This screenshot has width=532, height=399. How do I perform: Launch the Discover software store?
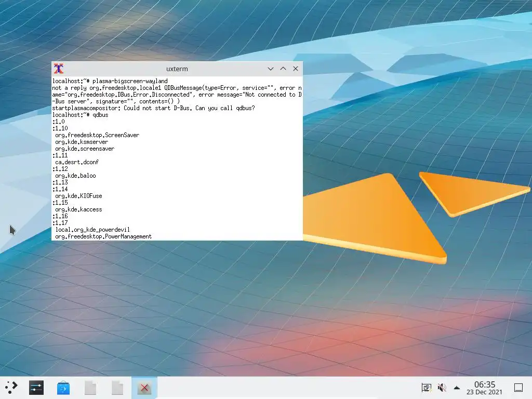click(63, 388)
